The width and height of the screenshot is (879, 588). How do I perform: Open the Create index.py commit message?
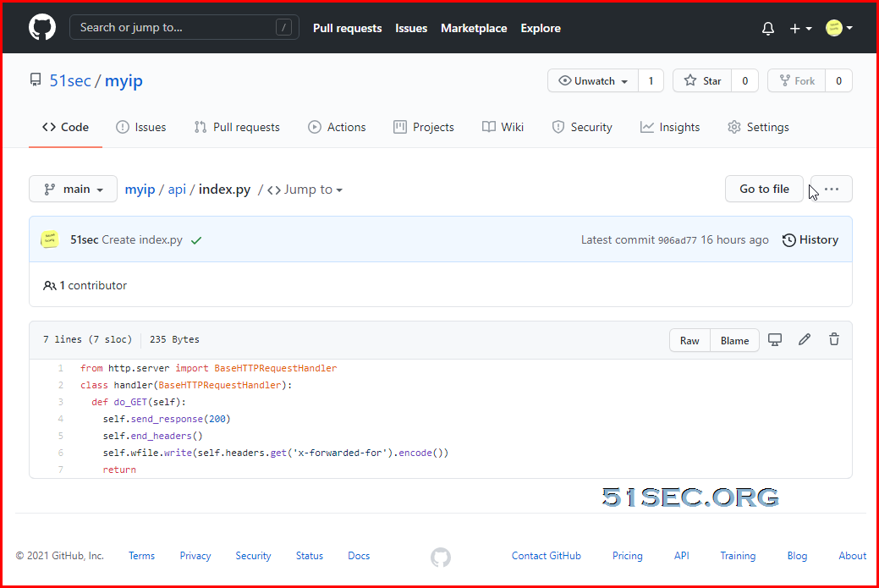[x=142, y=240]
